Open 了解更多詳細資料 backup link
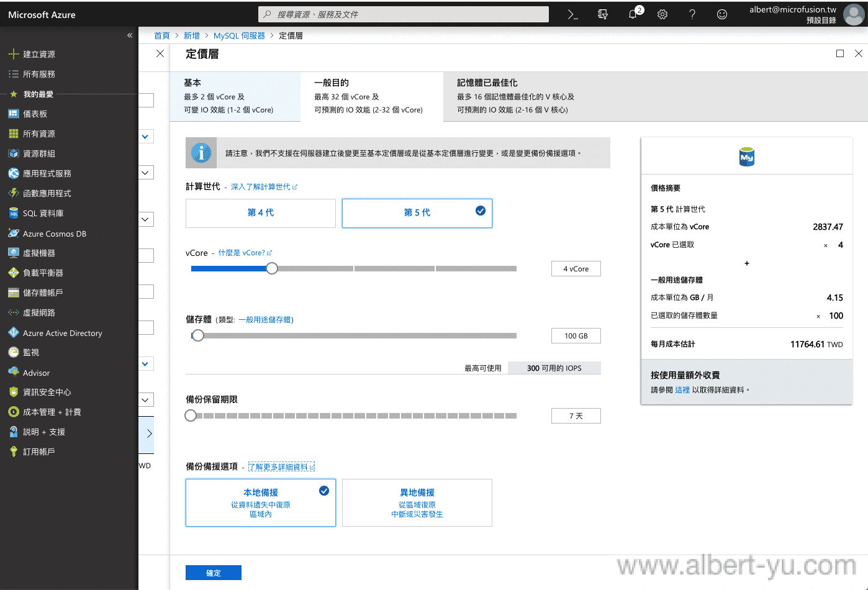Viewport: 868px width, 590px height. tap(281, 466)
